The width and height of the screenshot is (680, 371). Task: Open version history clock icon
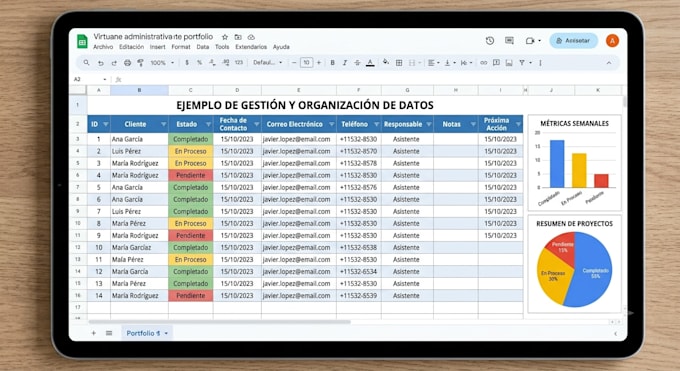(490, 40)
